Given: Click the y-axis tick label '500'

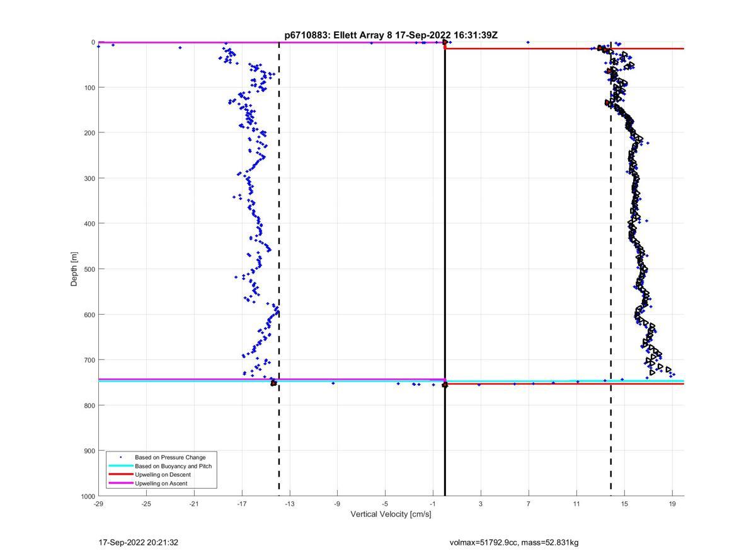Looking at the screenshot, I should (x=89, y=269).
